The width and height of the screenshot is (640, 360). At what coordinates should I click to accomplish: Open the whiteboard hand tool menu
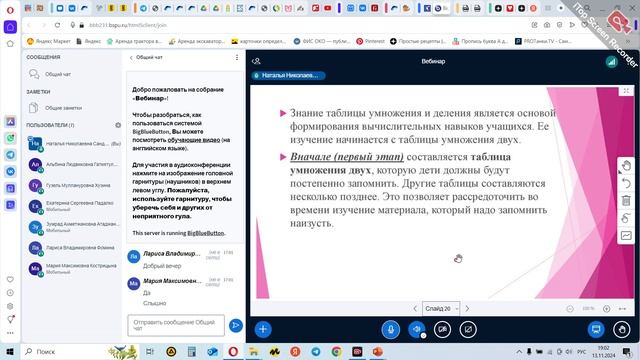(626, 166)
